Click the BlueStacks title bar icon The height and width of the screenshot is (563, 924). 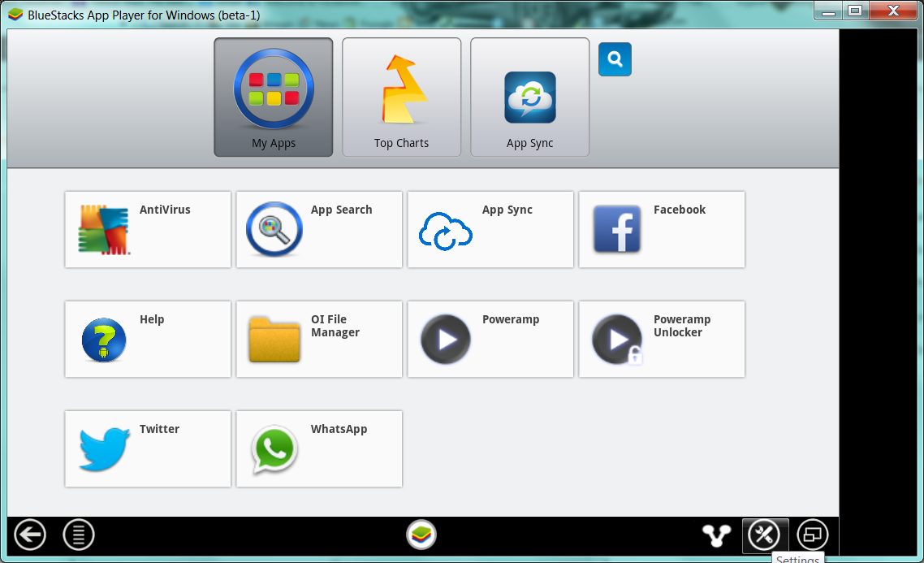click(x=15, y=15)
